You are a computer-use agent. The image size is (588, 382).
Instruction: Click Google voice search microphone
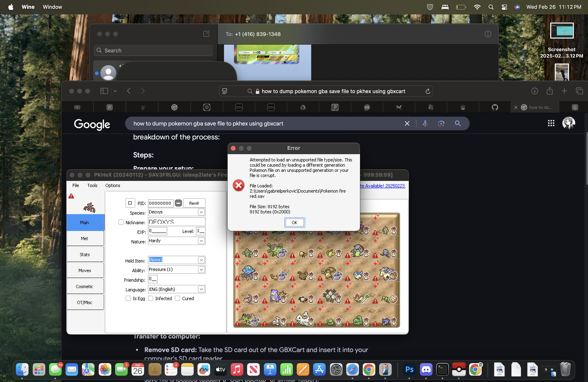pos(425,123)
